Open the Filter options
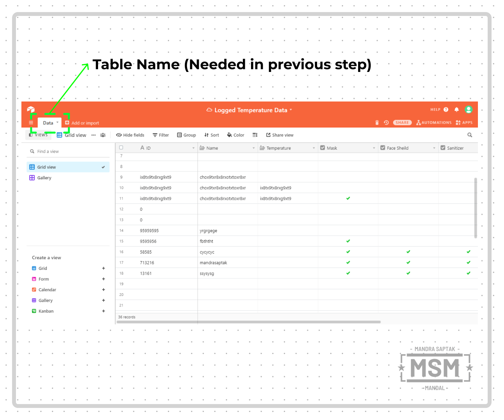The image size is (504, 420). pos(161,135)
